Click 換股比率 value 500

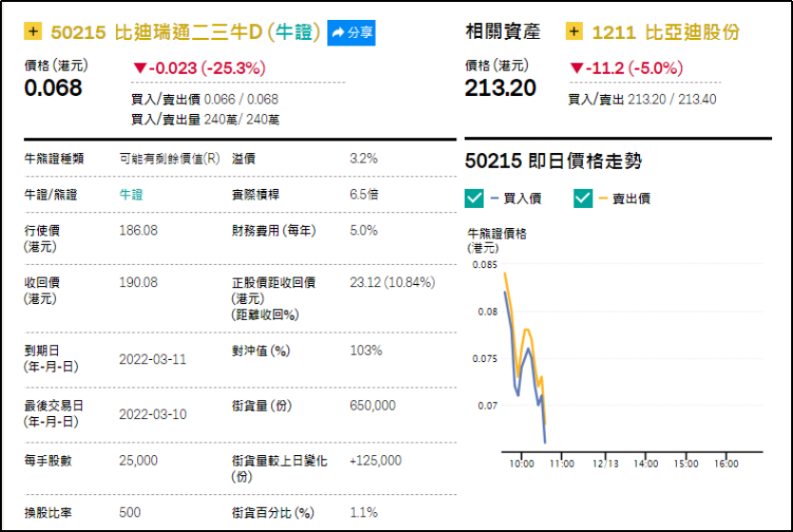130,512
